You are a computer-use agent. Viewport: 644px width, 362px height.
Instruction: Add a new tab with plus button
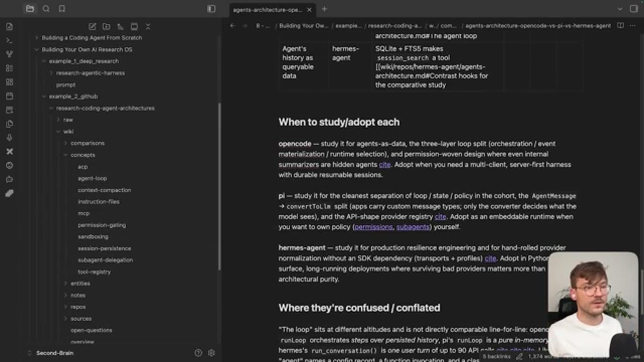point(324,9)
